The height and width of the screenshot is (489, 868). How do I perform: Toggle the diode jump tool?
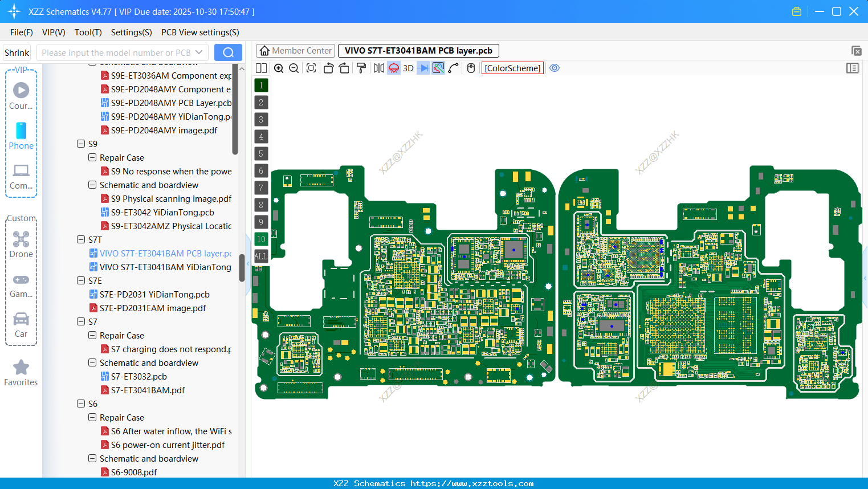pyautogui.click(x=424, y=68)
